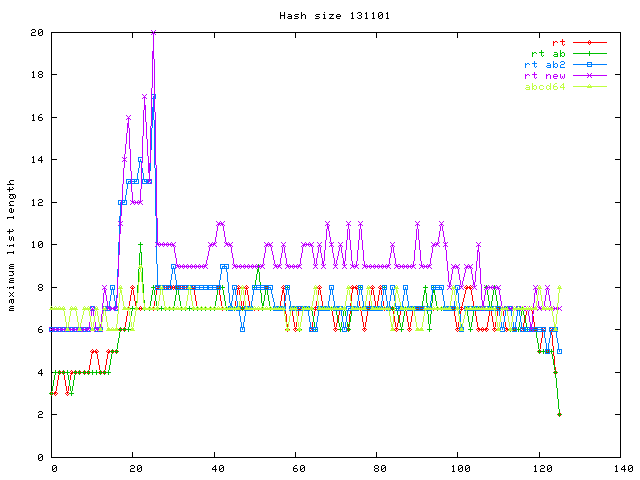Click the x-axis tick label 80
640x480 pixels.
(380, 469)
